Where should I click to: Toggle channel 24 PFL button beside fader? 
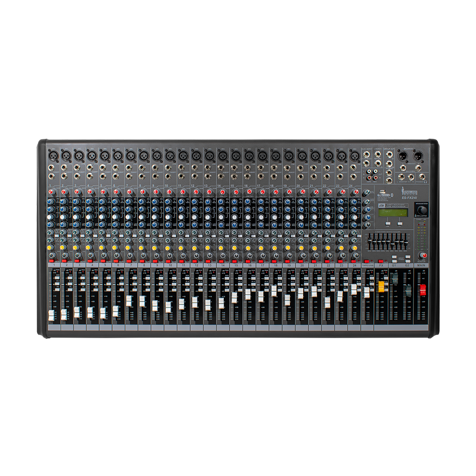click(x=358, y=290)
